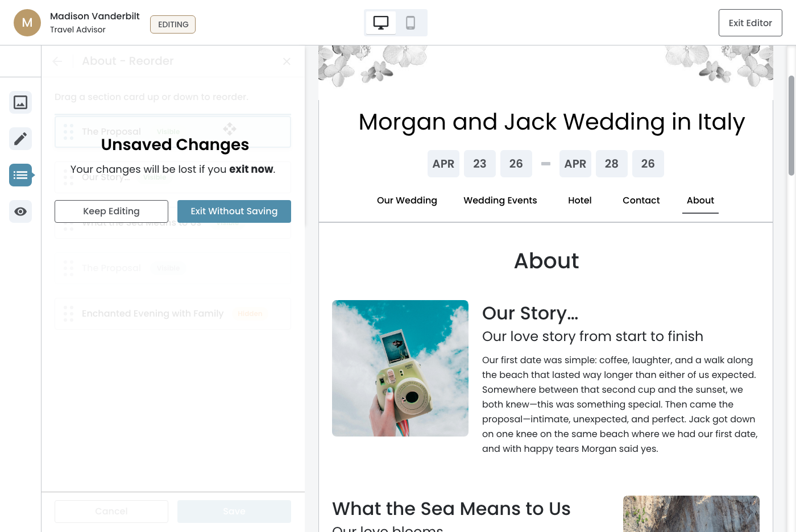796x532 pixels.
Task: Switch to desktop preview mode
Action: 381,23
